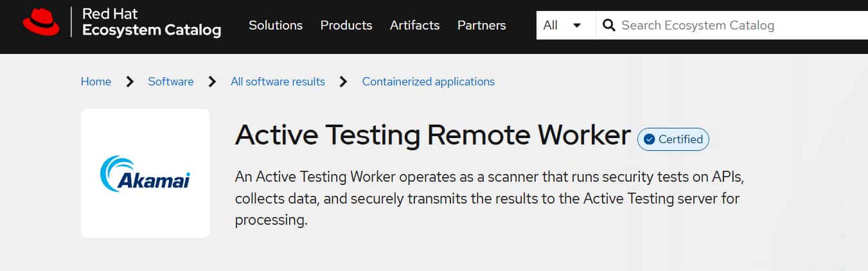The width and height of the screenshot is (868, 271).
Task: Focus the Search Ecosystem Catalog field
Action: click(x=732, y=26)
